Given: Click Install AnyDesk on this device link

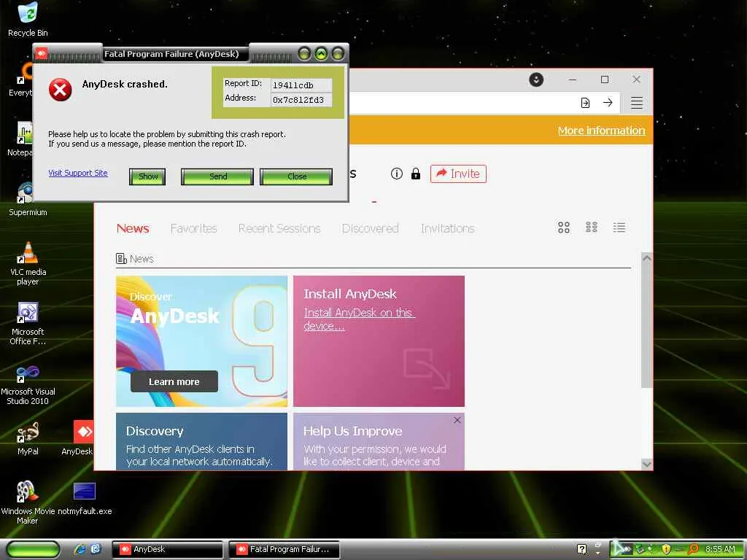Looking at the screenshot, I should [359, 319].
